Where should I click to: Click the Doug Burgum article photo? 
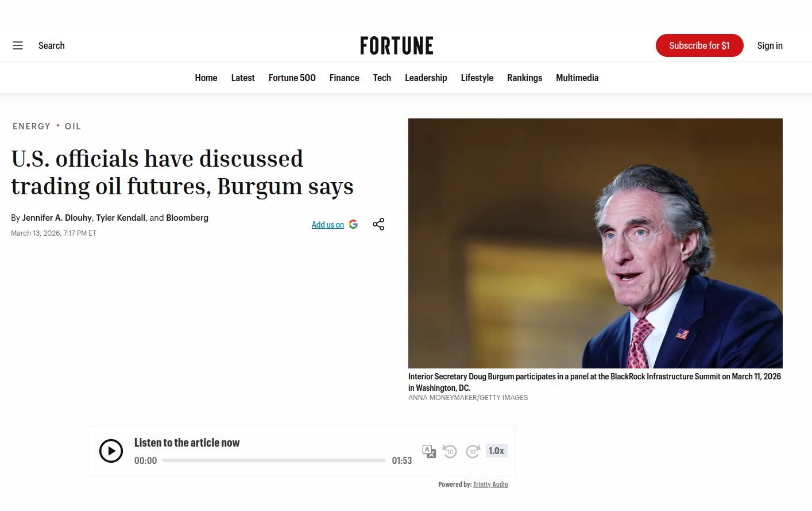click(596, 243)
